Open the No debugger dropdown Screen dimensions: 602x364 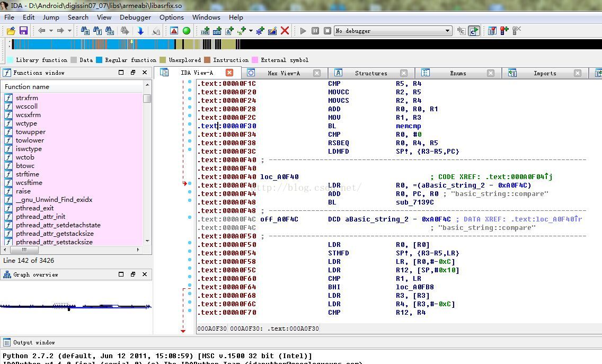coord(447,31)
